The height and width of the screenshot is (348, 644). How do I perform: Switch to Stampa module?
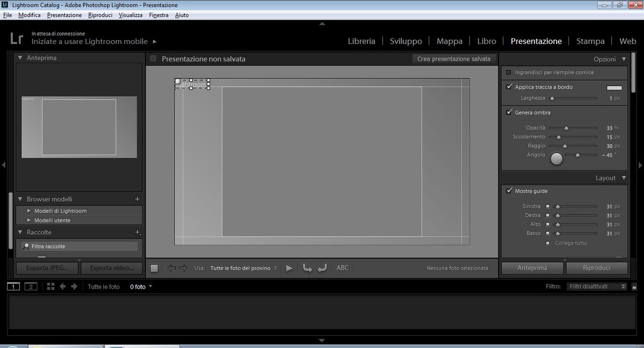point(590,41)
